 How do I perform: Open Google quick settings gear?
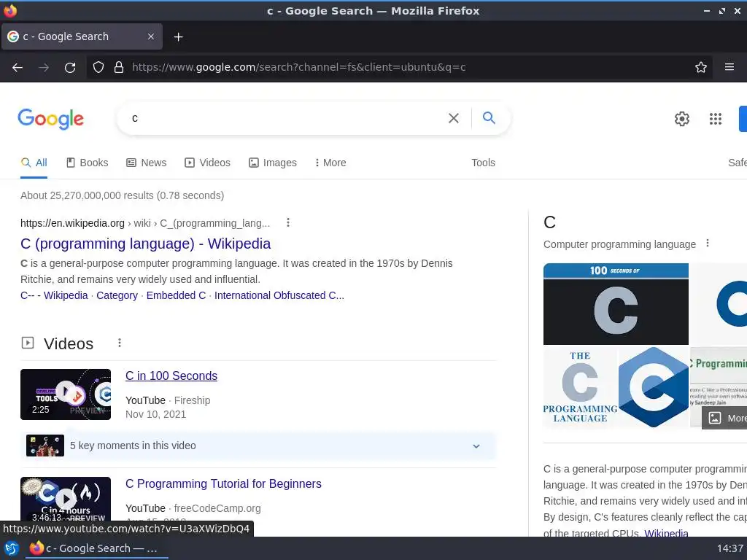pyautogui.click(x=682, y=119)
